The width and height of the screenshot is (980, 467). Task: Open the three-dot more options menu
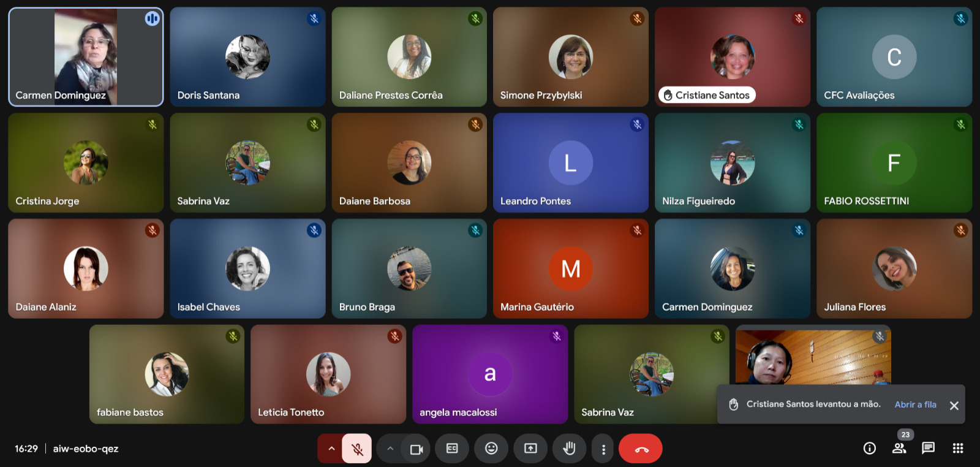[x=603, y=449]
